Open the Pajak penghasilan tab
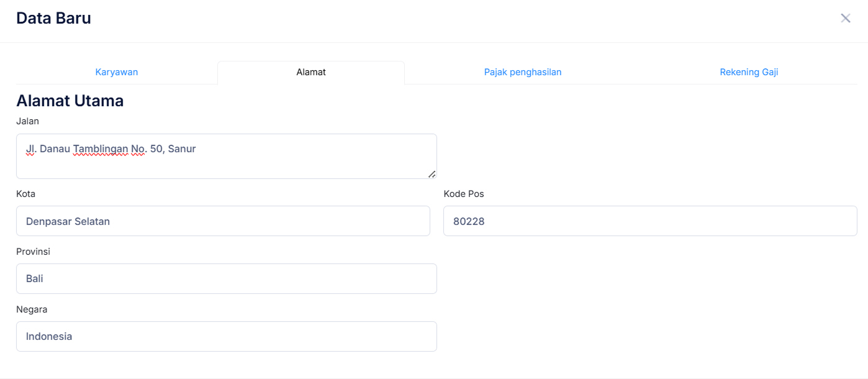 click(523, 72)
